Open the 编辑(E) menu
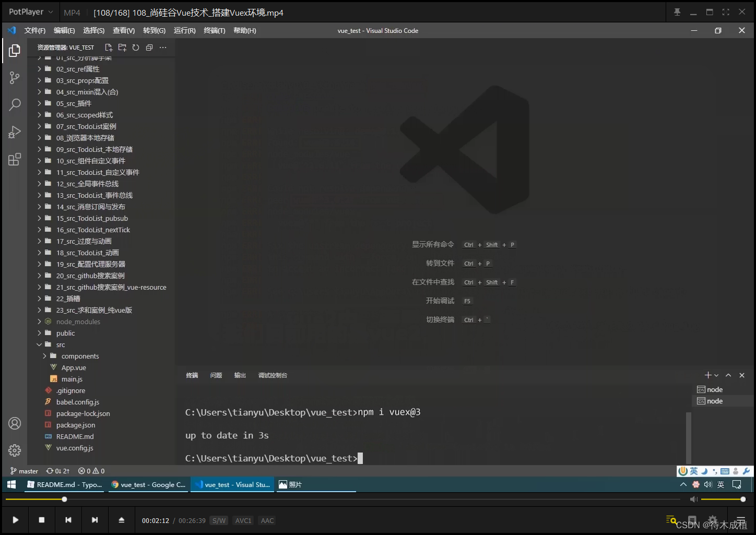The image size is (756, 535). tap(64, 31)
